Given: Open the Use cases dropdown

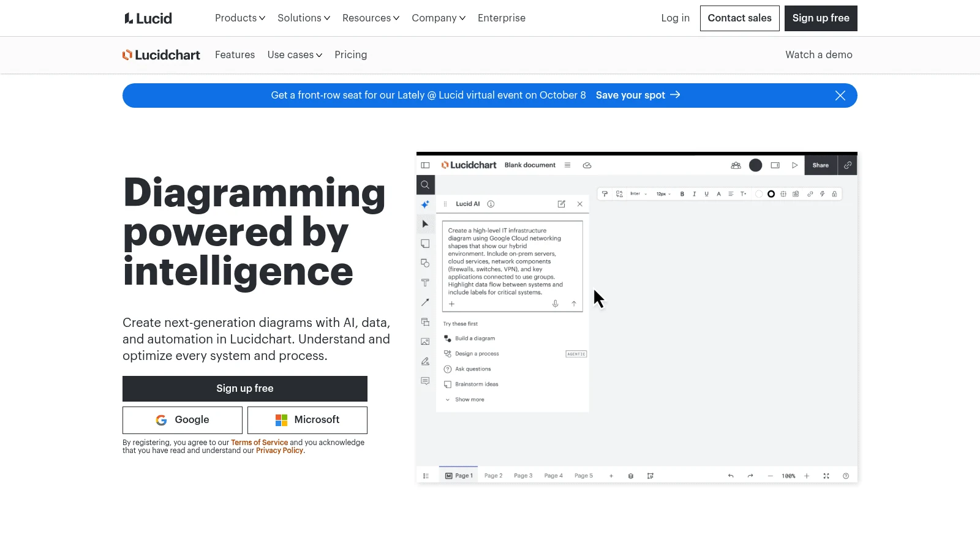Looking at the screenshot, I should click(x=295, y=55).
